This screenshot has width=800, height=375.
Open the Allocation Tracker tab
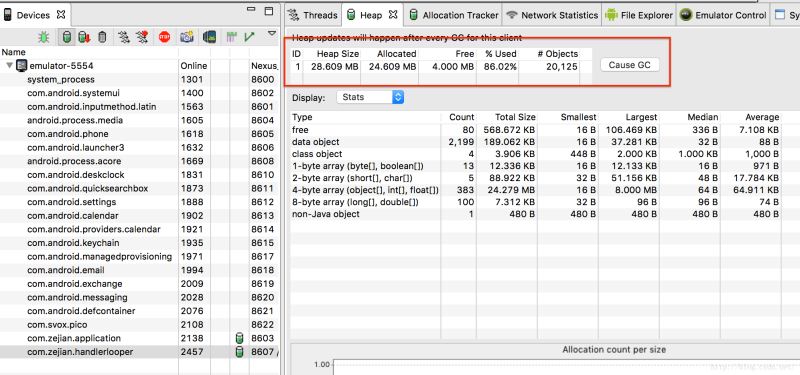[454, 15]
